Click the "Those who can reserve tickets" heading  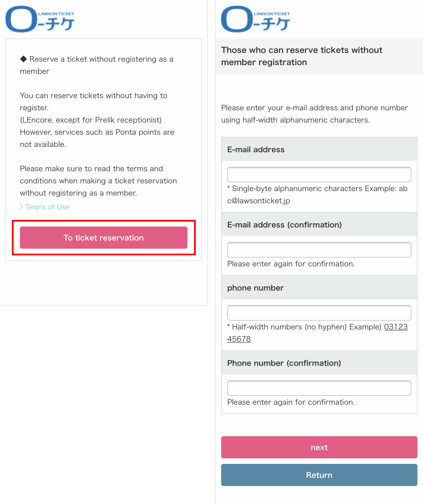pyautogui.click(x=301, y=56)
